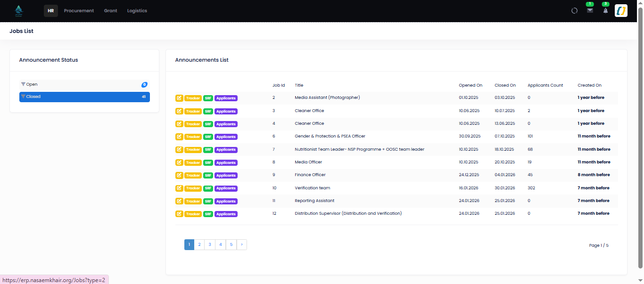The image size is (644, 284).
Task: View Applicants for Gender & Protection officer
Action: pos(226,137)
